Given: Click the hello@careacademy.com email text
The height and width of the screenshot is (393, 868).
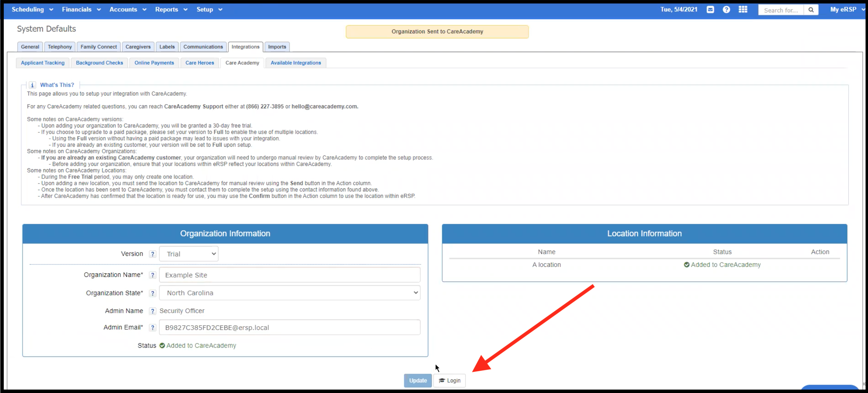Looking at the screenshot, I should pyautogui.click(x=325, y=107).
